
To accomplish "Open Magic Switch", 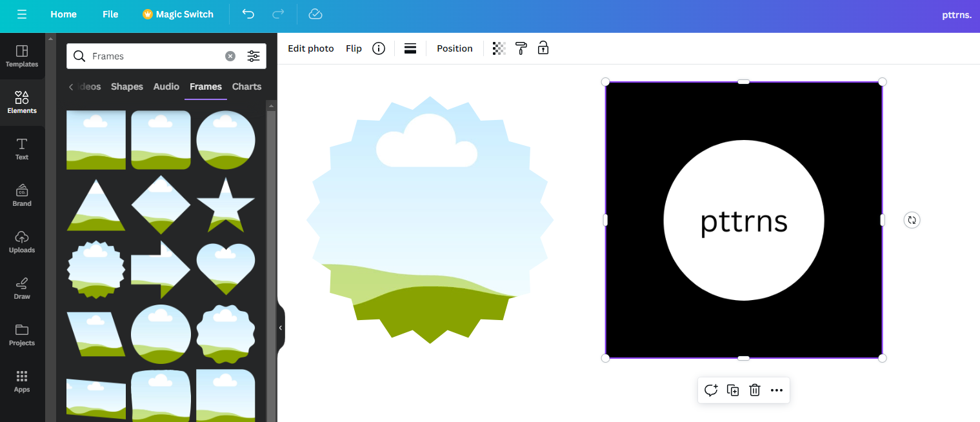I will click(x=178, y=14).
